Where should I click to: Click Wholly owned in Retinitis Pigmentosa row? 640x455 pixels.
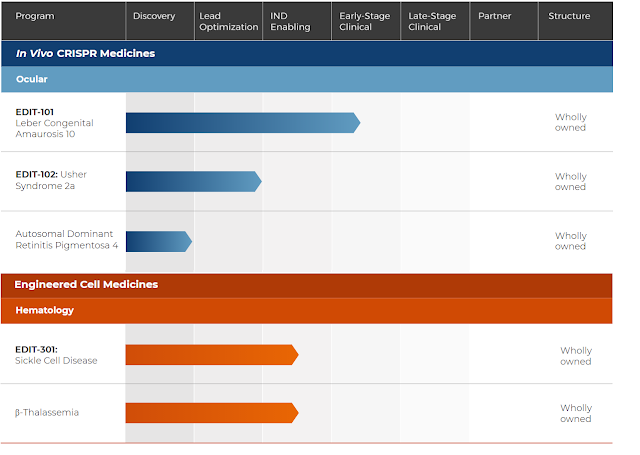click(x=570, y=241)
